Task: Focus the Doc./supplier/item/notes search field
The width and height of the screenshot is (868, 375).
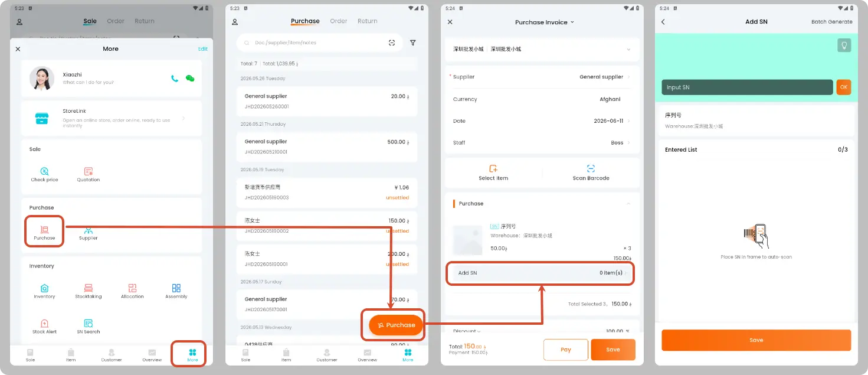Action: [x=319, y=43]
